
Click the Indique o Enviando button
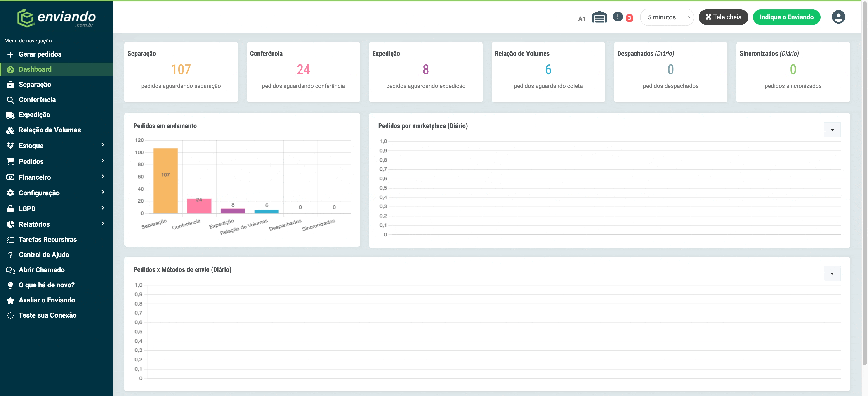[786, 17]
